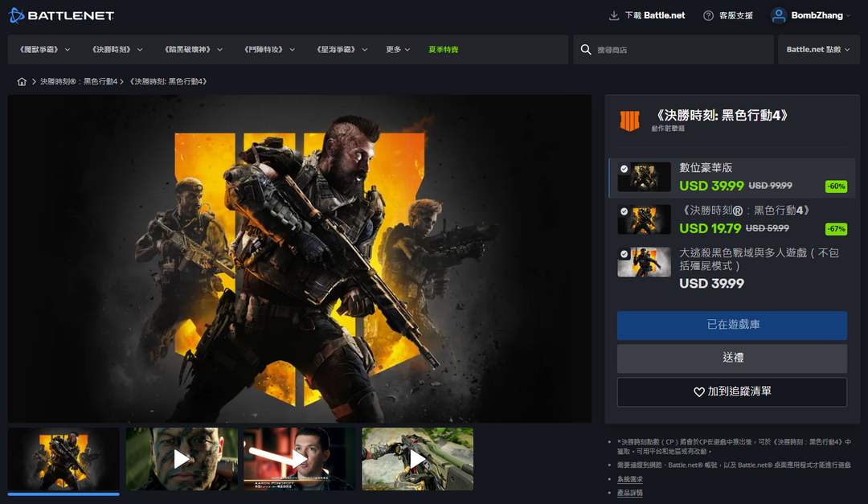Expand the 《星海爭霸》 menu dropdown
This screenshot has width=868, height=504.
pyautogui.click(x=342, y=50)
